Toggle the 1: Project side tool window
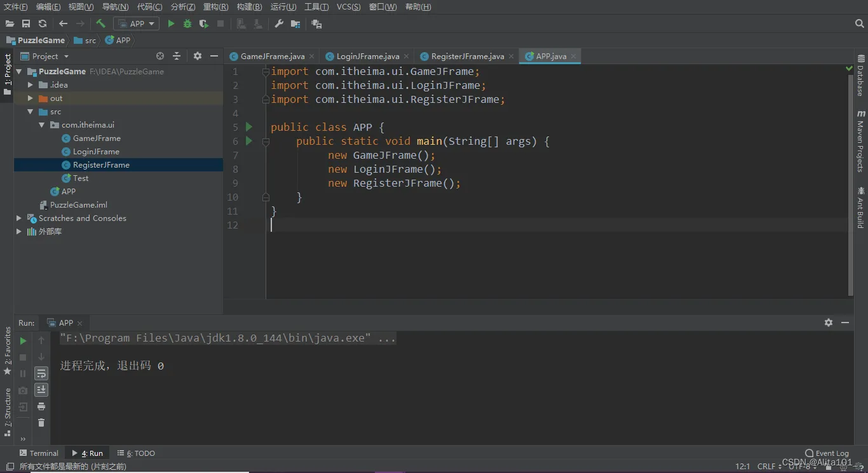Viewport: 868px width, 473px height. pos(7,75)
